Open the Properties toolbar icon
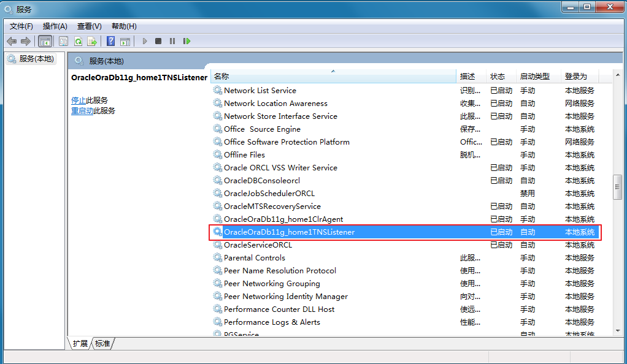This screenshot has height=364, width=627. click(x=63, y=41)
